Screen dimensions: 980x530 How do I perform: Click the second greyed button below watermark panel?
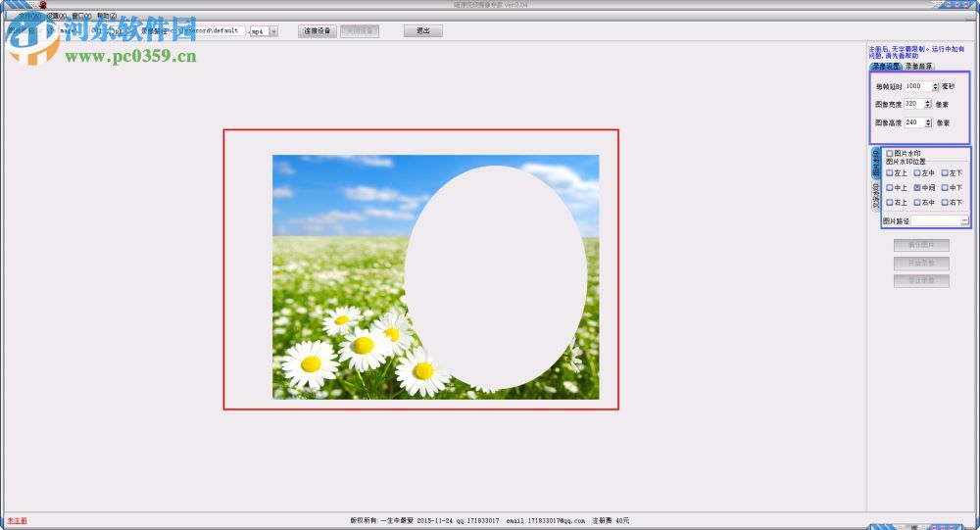921,264
